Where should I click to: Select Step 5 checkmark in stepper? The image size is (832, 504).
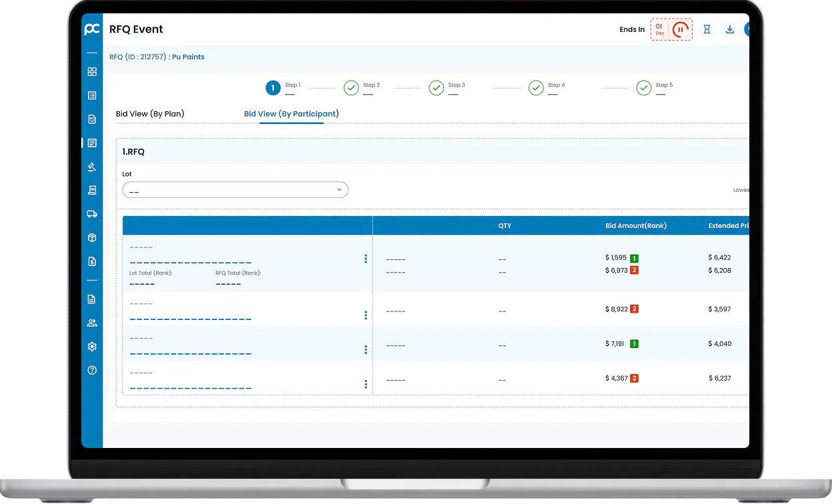point(643,88)
